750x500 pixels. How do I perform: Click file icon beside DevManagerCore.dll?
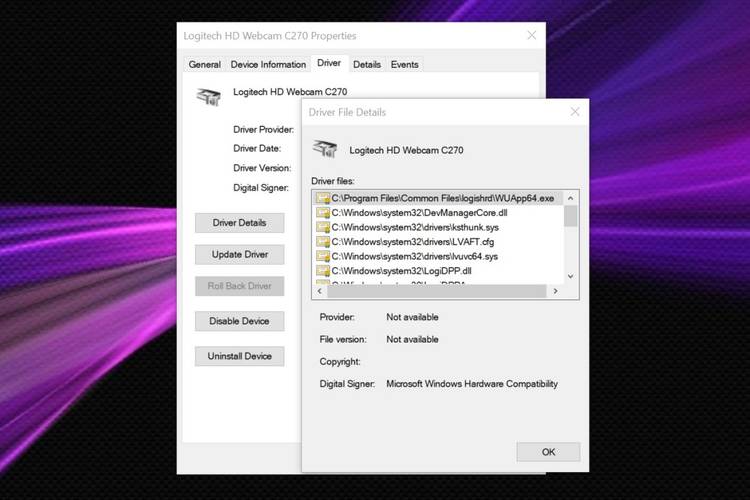[x=323, y=212]
